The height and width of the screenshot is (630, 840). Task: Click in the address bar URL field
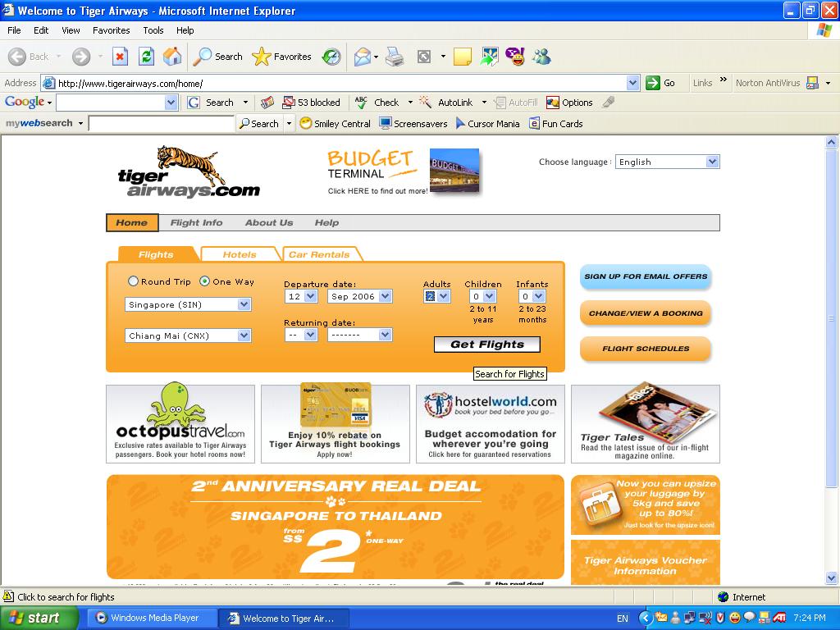tap(341, 83)
